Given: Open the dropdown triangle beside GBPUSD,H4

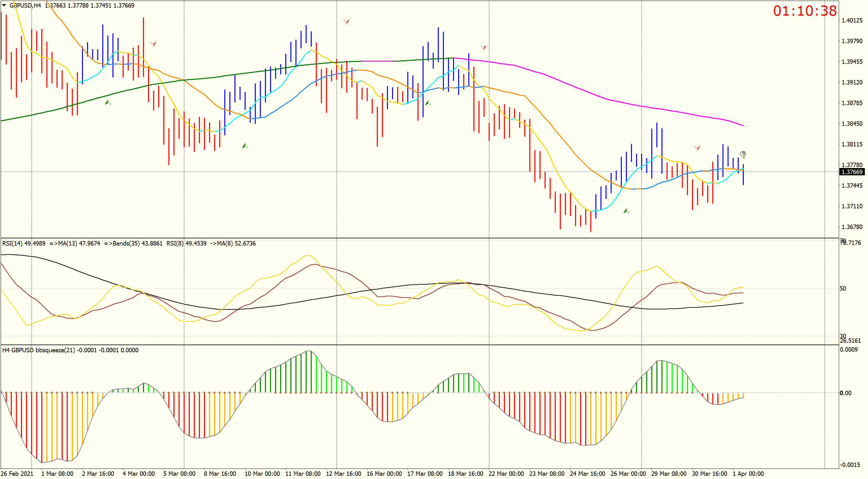Looking at the screenshot, I should (4, 5).
